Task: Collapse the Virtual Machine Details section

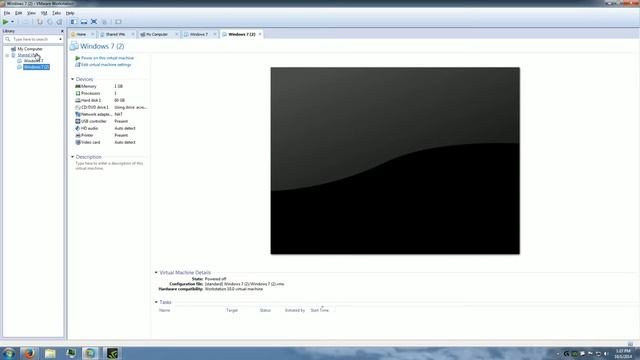Action: pos(156,273)
